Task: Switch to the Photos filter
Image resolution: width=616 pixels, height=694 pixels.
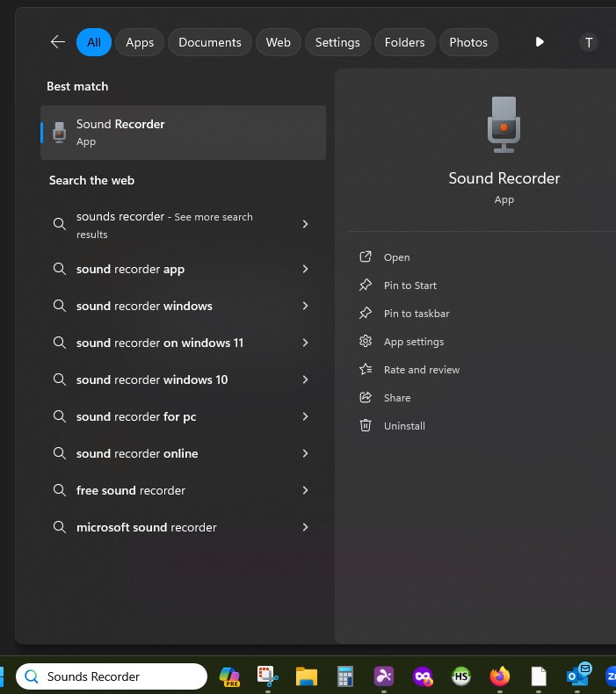Action: coord(468,42)
